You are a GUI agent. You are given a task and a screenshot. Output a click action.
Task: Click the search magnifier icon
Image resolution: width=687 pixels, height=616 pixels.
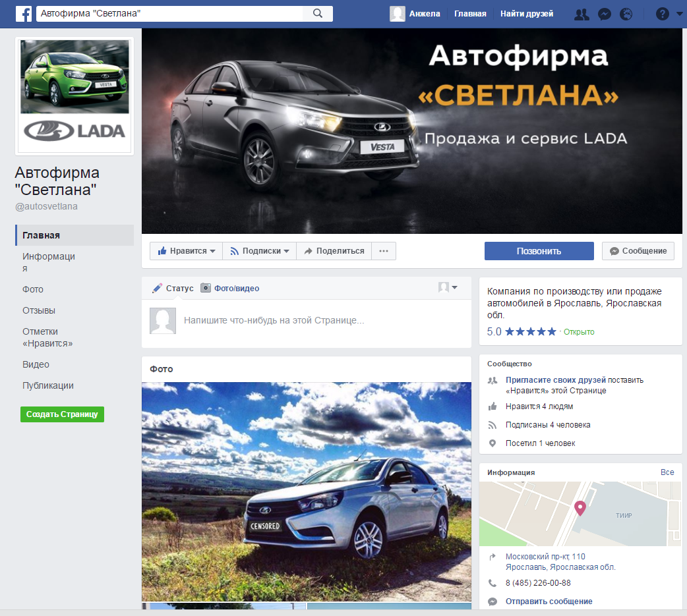tap(318, 14)
